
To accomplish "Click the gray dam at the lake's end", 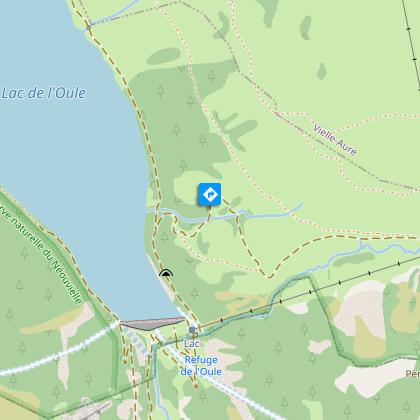I will click(152, 323).
